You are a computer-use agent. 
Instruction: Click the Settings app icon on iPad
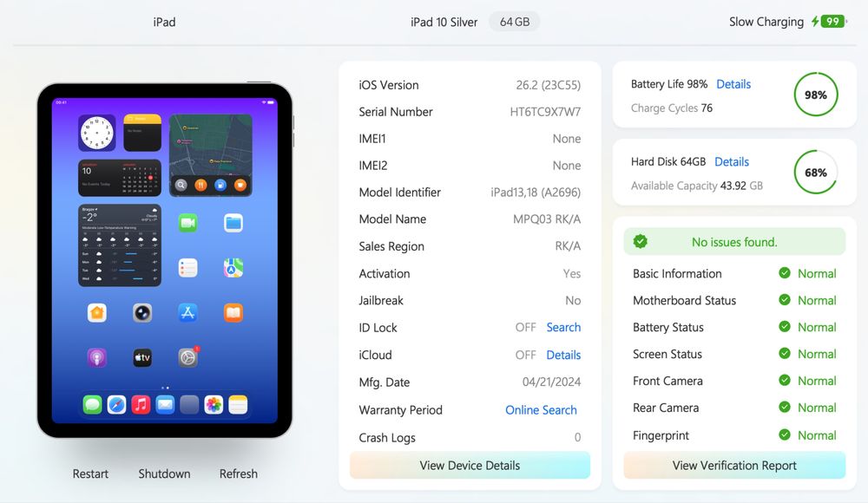pos(187,357)
